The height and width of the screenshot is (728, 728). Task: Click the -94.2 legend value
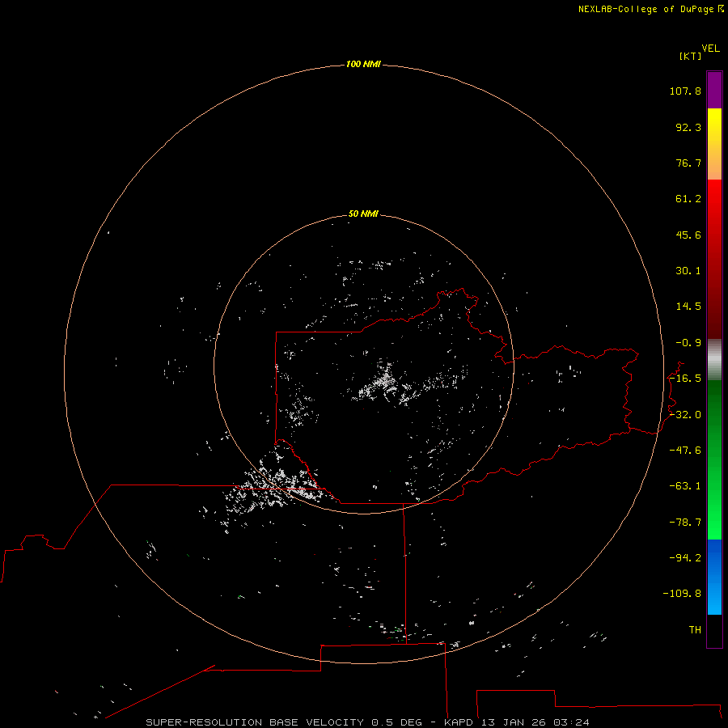click(685, 557)
